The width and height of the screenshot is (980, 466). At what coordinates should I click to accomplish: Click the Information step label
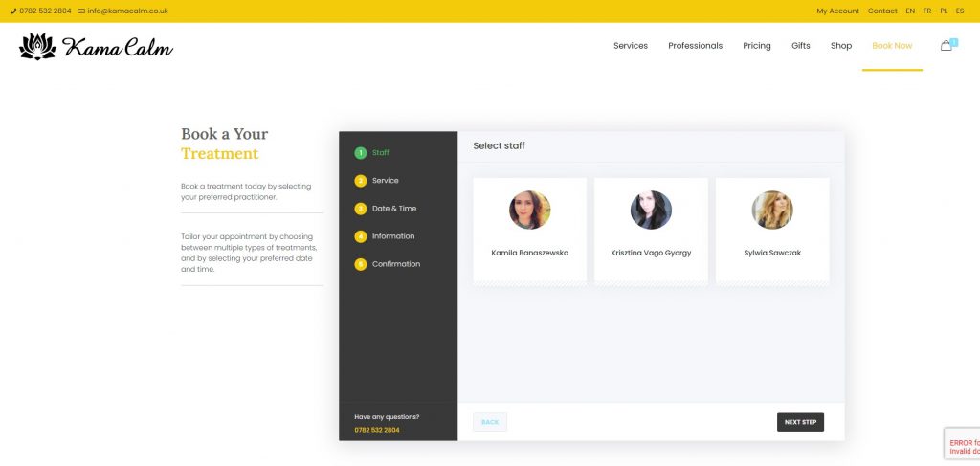click(x=393, y=236)
